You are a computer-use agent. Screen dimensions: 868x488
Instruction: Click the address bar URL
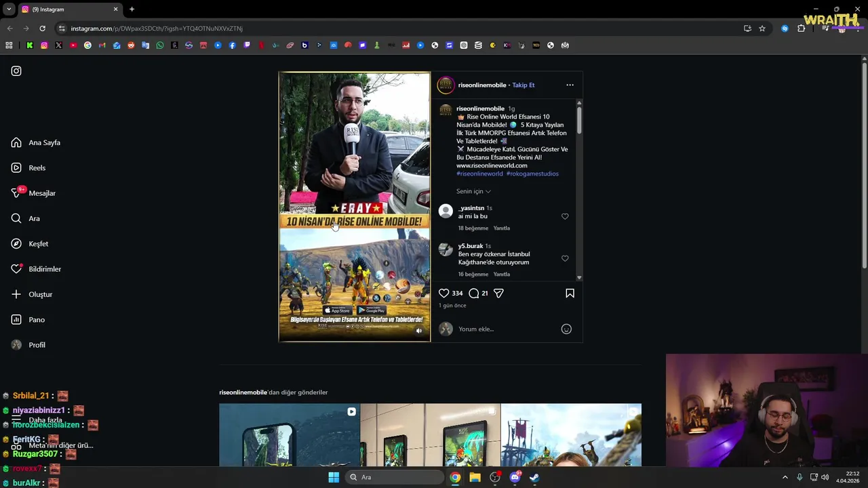coord(157,28)
